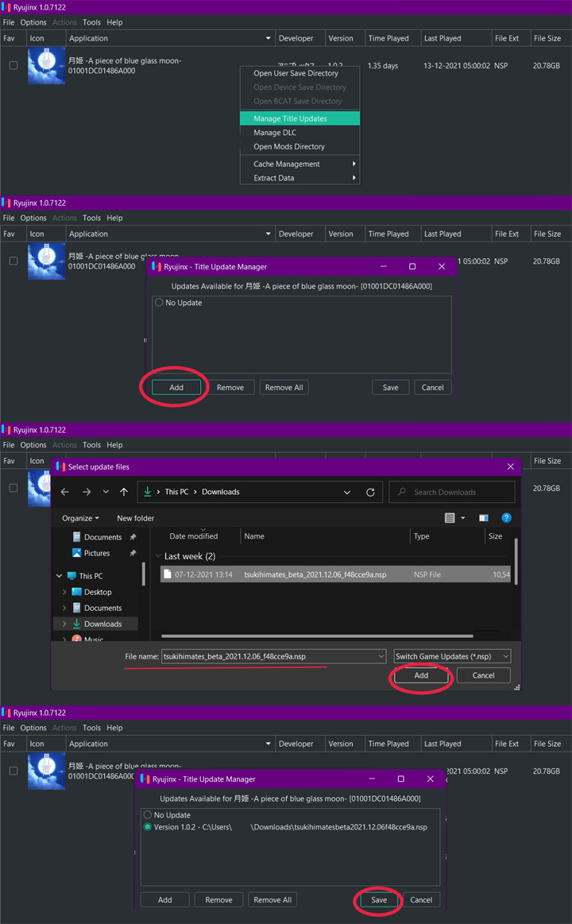Expand the Switch Game Updates file type dropdown

(452, 656)
